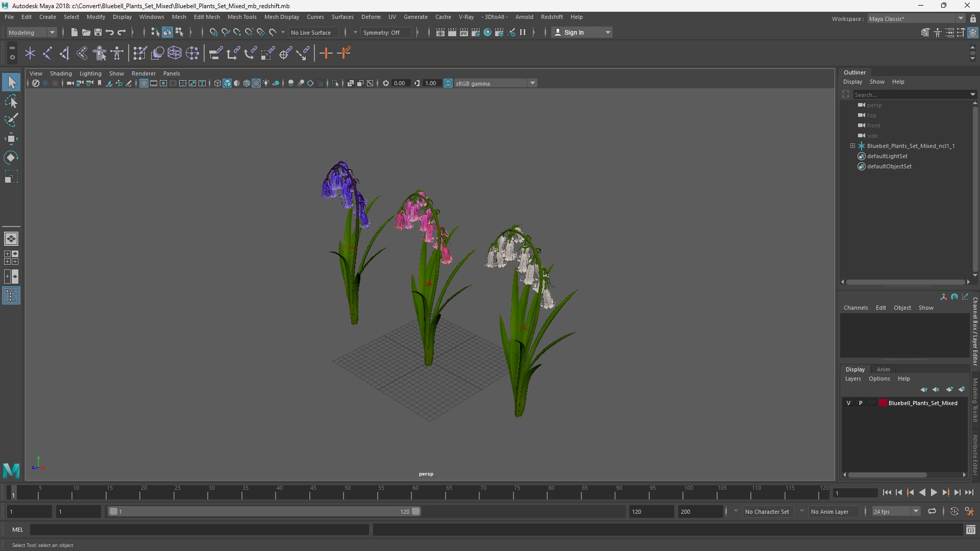The width and height of the screenshot is (980, 551).
Task: Toggle V visibility of Bluebell_Plants_Set_Mixed layer
Action: pyautogui.click(x=849, y=403)
